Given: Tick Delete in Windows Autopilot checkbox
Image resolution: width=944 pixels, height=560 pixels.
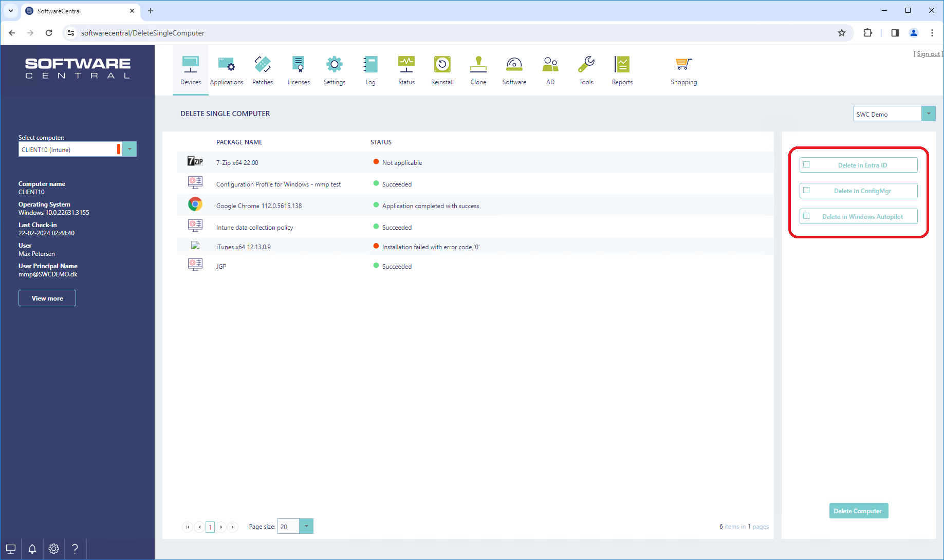Looking at the screenshot, I should [x=806, y=216].
